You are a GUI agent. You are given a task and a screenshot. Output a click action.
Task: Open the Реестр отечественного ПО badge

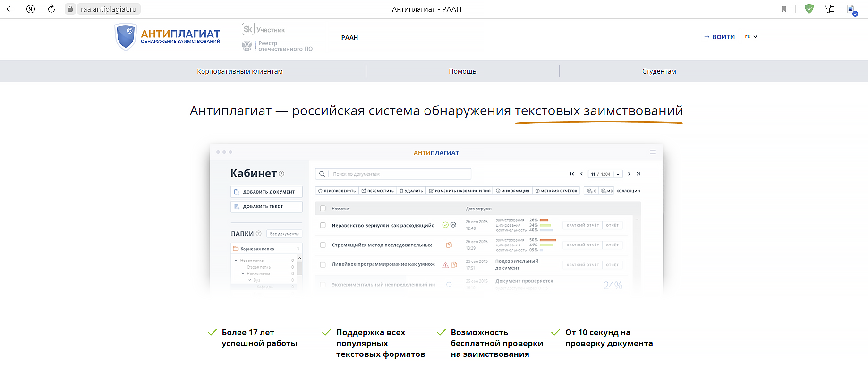click(277, 46)
